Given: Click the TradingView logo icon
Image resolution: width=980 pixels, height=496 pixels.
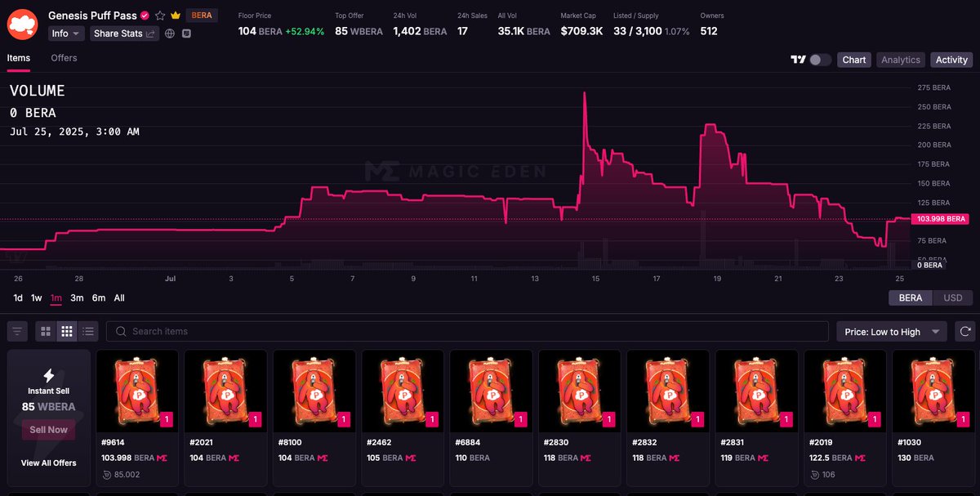Looking at the screenshot, I should [x=798, y=60].
